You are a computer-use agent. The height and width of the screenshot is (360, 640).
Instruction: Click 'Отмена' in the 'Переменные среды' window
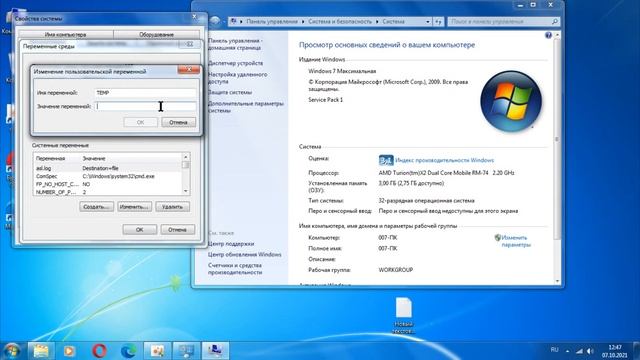pyautogui.click(x=178, y=229)
